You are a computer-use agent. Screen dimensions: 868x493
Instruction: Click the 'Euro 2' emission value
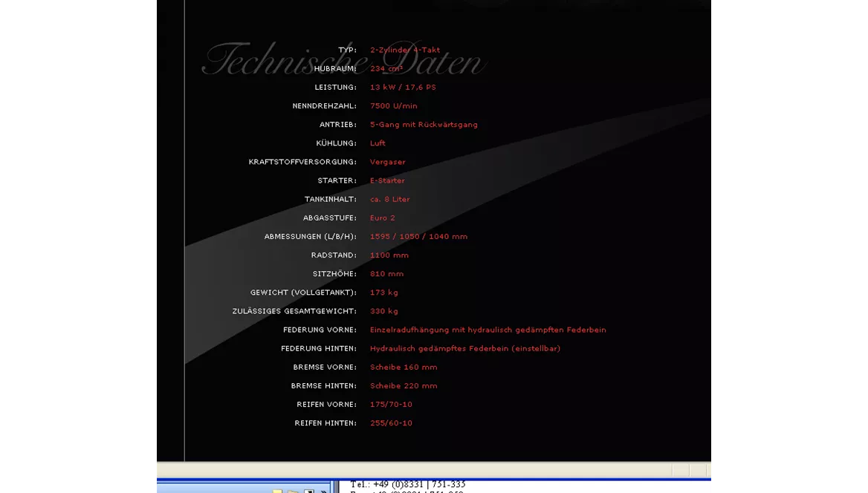(x=383, y=218)
